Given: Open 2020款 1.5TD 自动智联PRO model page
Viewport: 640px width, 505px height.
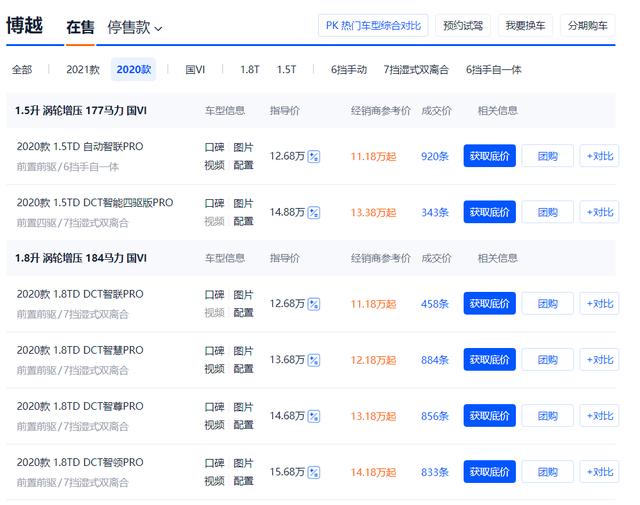Looking at the screenshot, I should click(80, 147).
